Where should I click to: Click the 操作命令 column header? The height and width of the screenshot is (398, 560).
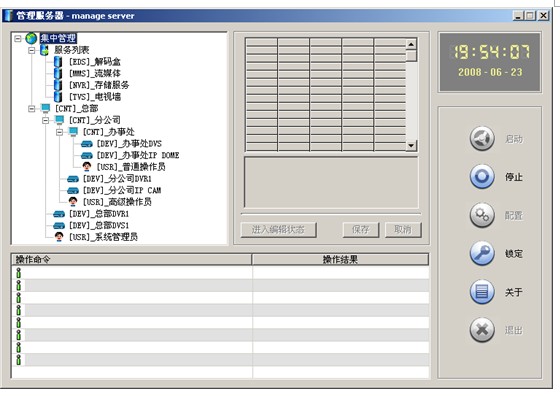[x=132, y=259]
